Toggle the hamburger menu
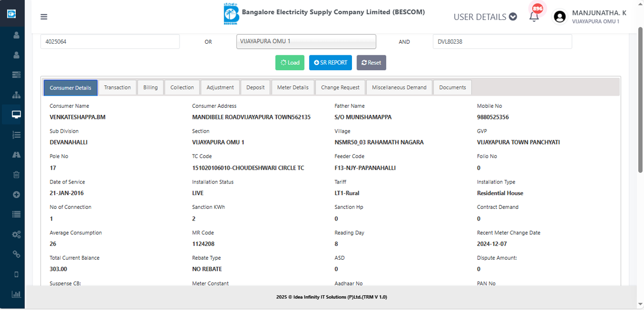The width and height of the screenshot is (644, 310). click(44, 17)
